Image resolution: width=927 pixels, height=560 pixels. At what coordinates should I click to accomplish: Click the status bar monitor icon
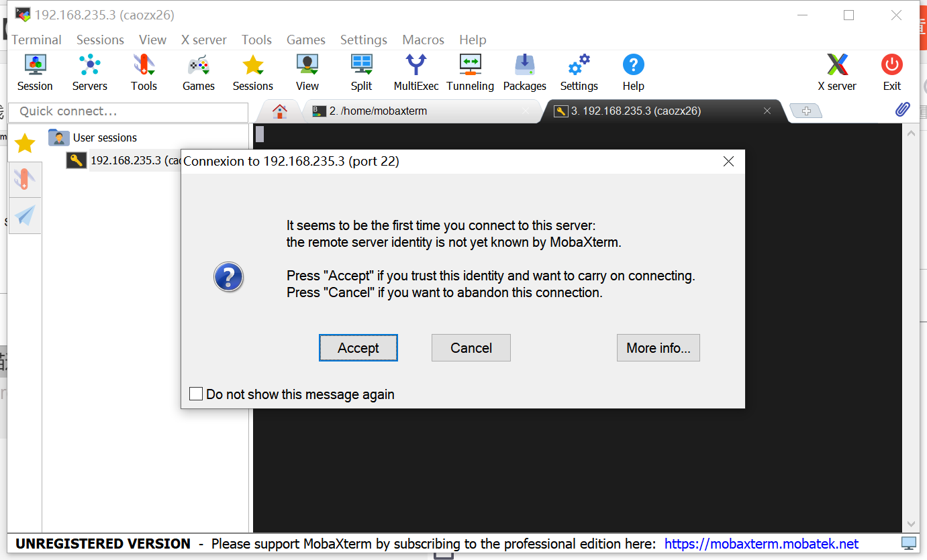click(909, 543)
